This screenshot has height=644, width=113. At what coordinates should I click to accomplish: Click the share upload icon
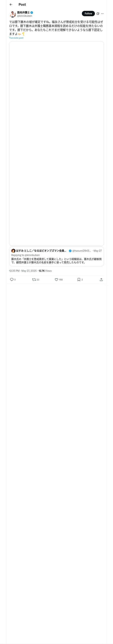(101, 280)
